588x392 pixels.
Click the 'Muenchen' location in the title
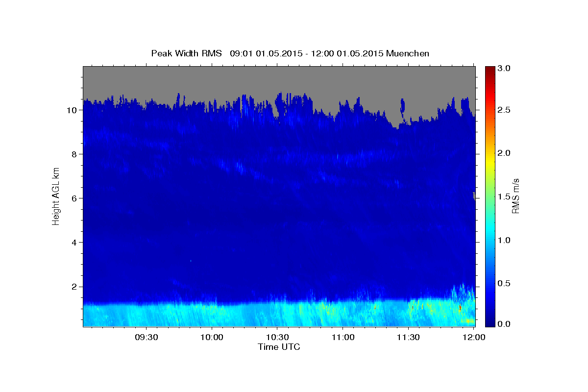click(408, 53)
